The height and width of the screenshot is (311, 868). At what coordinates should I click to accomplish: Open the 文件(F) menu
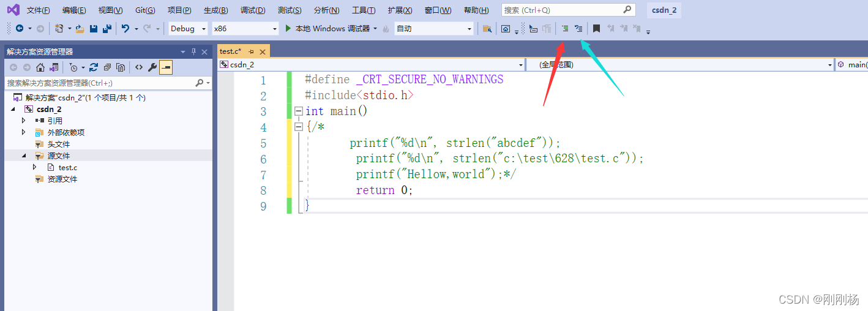pos(39,10)
